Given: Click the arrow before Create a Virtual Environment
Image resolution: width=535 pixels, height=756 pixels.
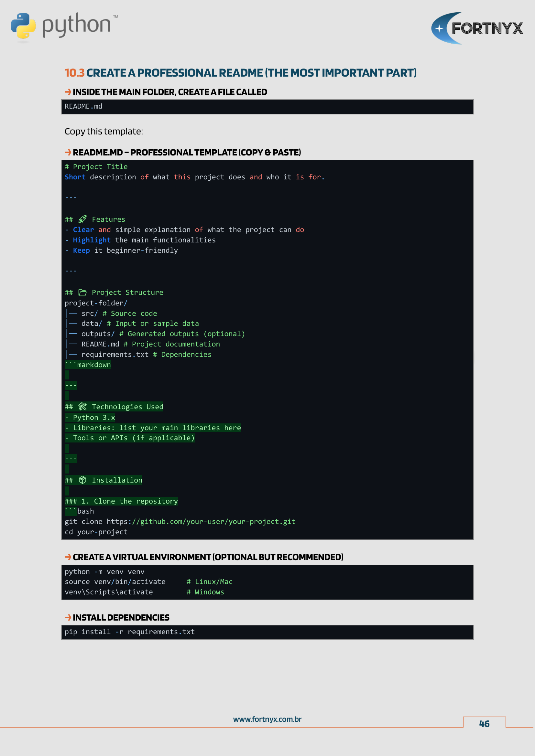Looking at the screenshot, I should click(x=68, y=557).
